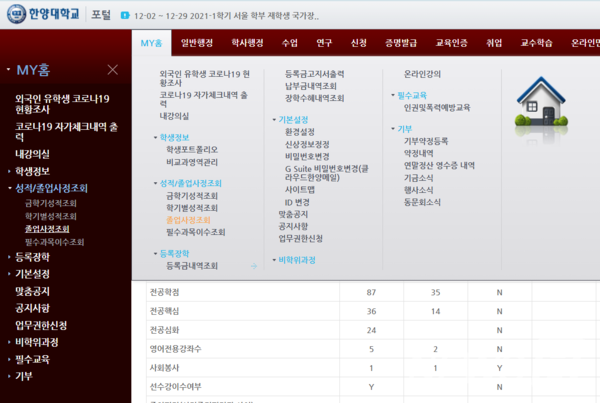Open sidebar 외국인 유학생 코로나19 현황조사
This screenshot has height=403, width=600.
[x=62, y=104]
